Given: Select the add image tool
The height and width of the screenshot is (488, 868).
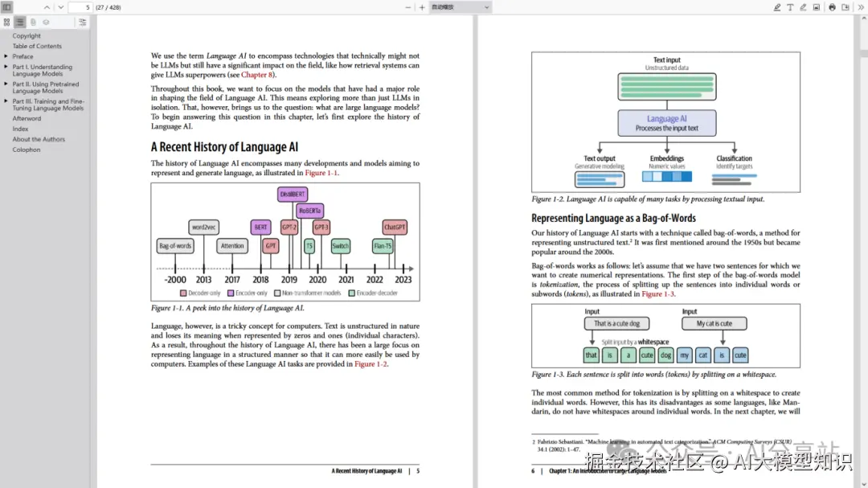Looking at the screenshot, I should pos(817,7).
